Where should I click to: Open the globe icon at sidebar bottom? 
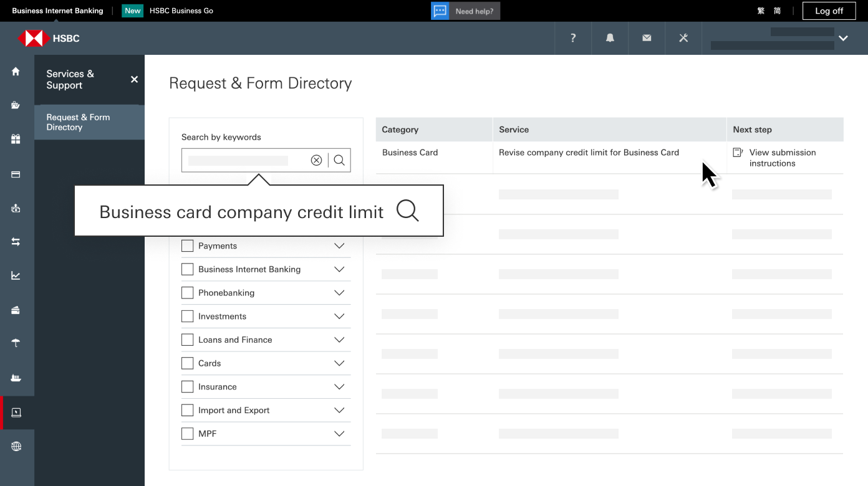tap(16, 446)
